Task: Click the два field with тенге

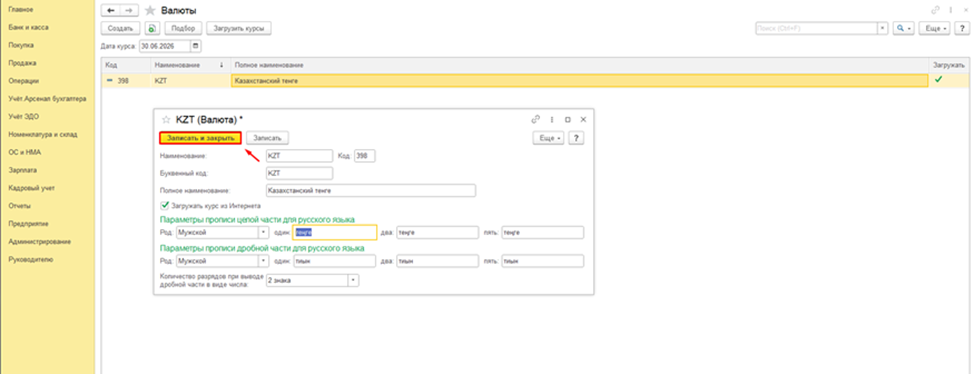Action: tap(438, 232)
